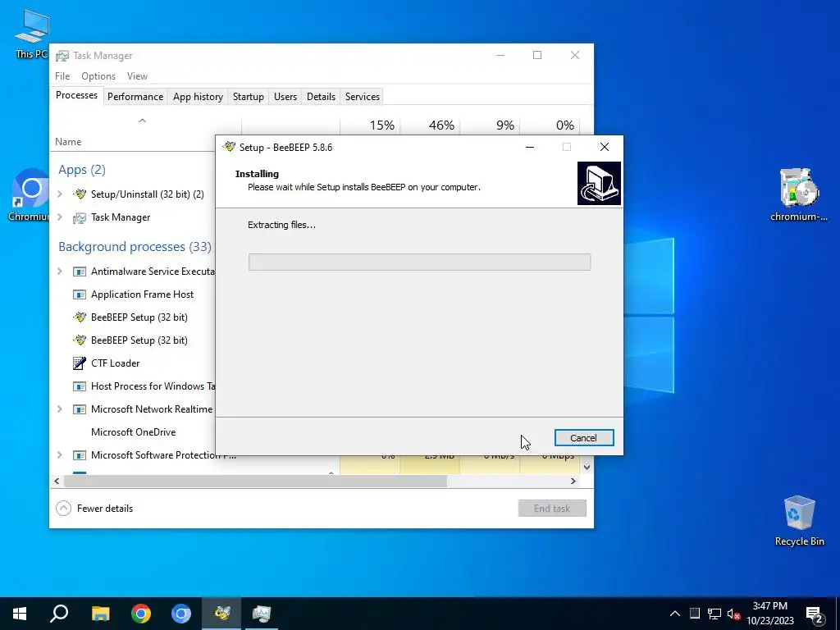
Task: Open the taskbar Search icon
Action: (x=59, y=614)
